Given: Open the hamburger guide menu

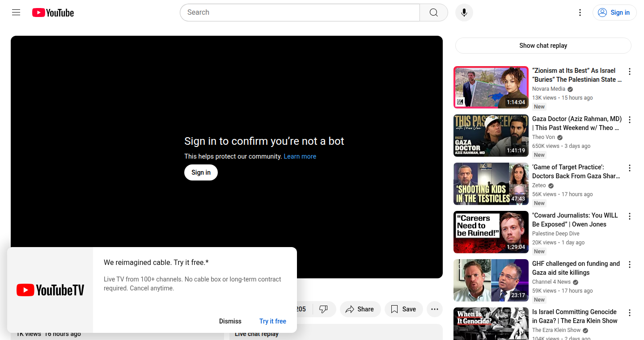Looking at the screenshot, I should click(x=16, y=13).
